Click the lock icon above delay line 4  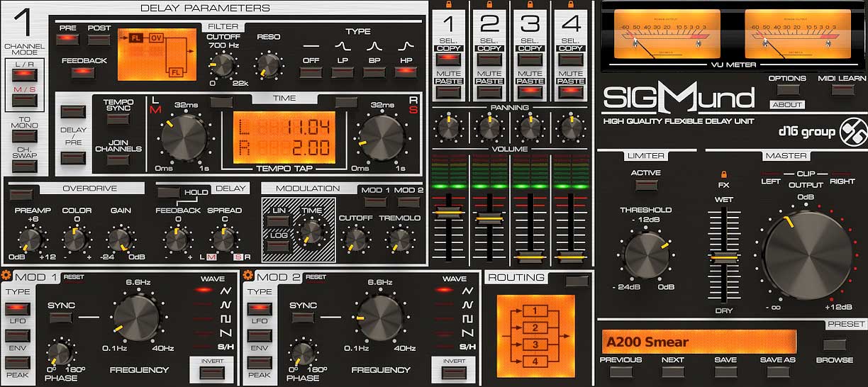pyautogui.click(x=570, y=4)
